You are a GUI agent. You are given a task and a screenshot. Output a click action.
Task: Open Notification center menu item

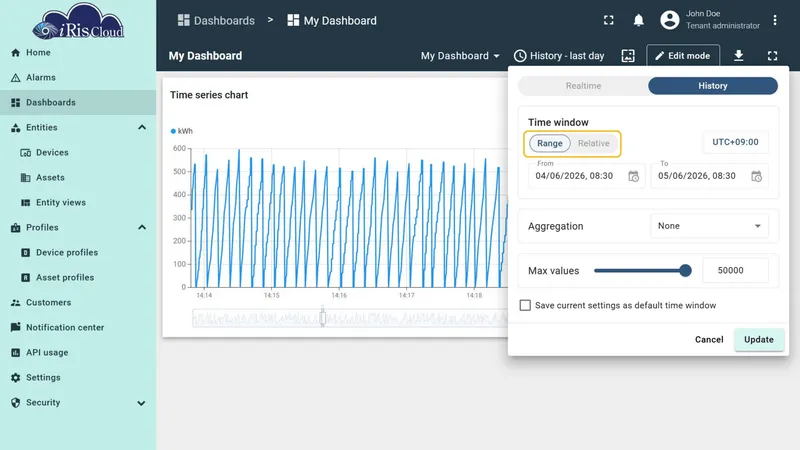tap(78, 328)
